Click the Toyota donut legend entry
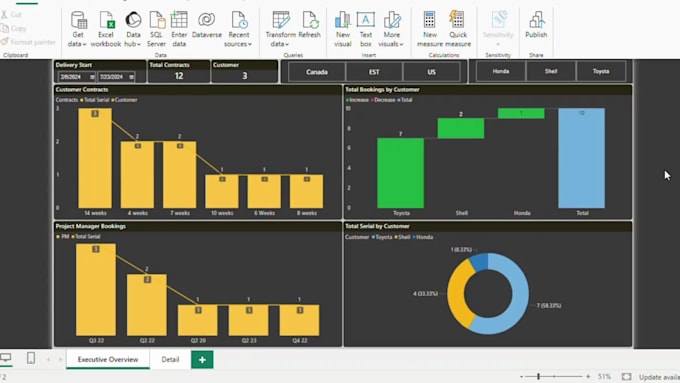The image size is (680, 383). click(382, 237)
